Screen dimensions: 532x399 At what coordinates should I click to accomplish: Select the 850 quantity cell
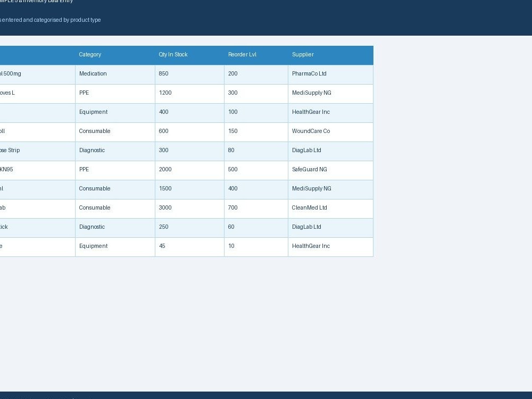coord(190,74)
